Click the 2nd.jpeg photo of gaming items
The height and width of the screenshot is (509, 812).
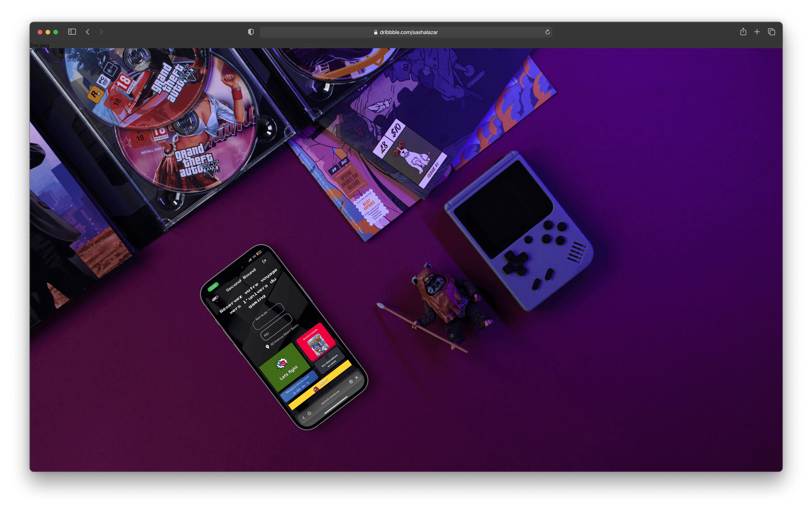point(406,259)
